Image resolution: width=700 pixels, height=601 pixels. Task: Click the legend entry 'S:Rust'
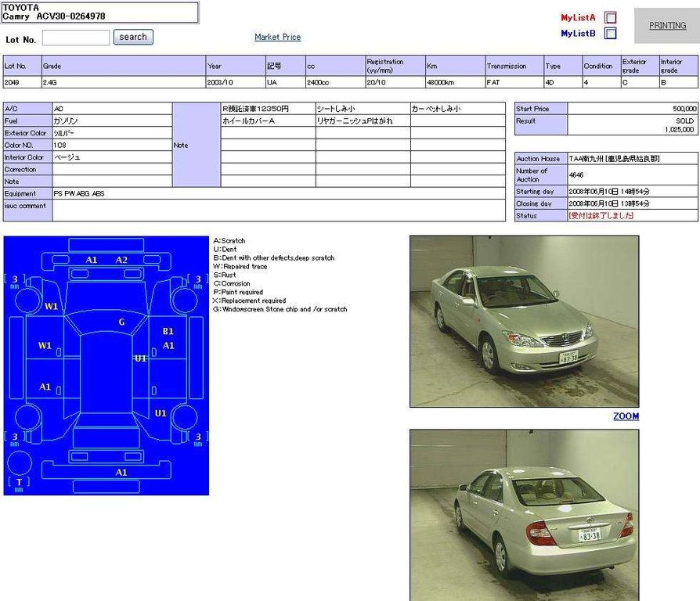(225, 275)
